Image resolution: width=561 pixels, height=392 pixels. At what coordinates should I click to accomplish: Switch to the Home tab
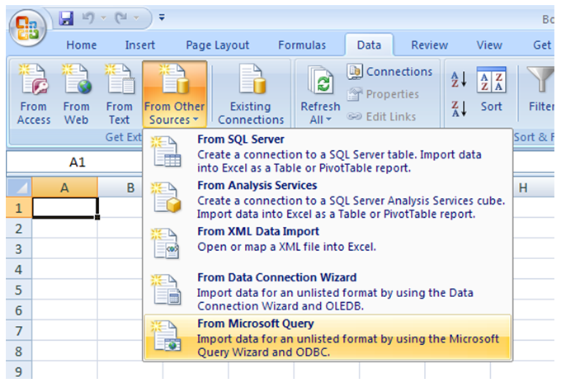[x=82, y=45]
